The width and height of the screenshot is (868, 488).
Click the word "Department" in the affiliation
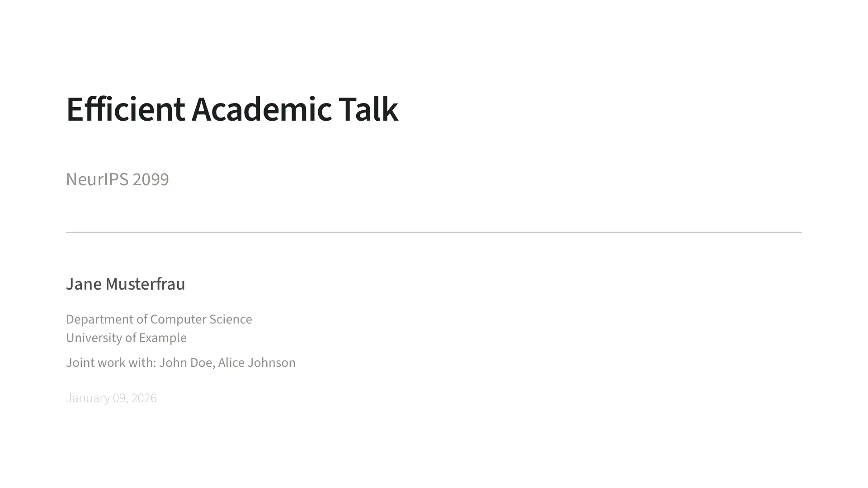(x=100, y=319)
